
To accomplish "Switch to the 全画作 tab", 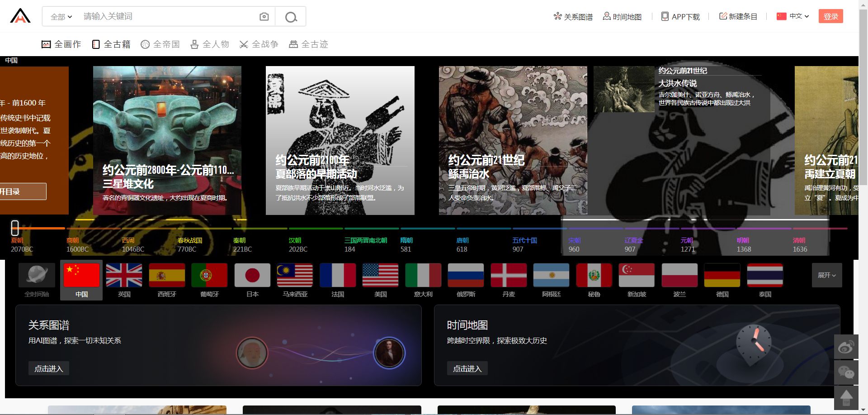I will point(61,44).
